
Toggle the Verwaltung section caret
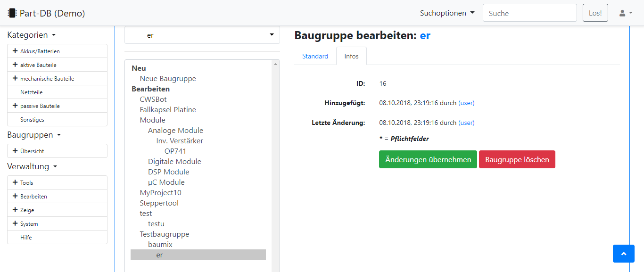click(x=55, y=167)
